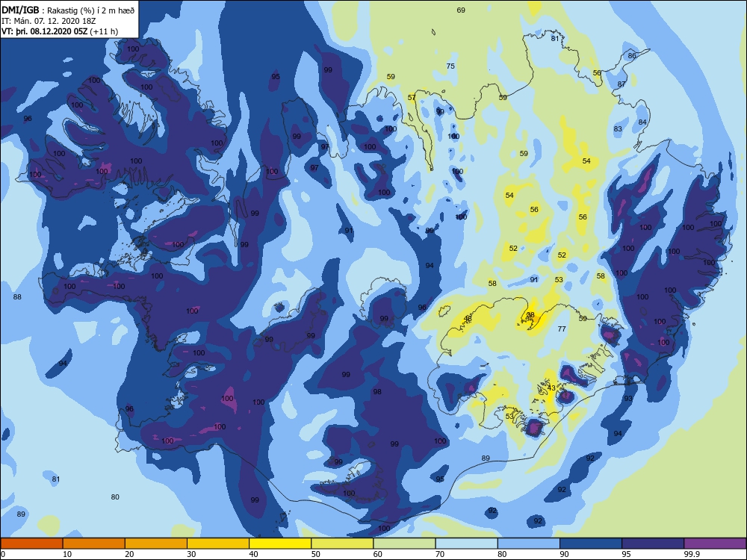The height and width of the screenshot is (560, 747).
Task: Click the title 'DMI/IGB : Rakastig (%) í 2 m hæð'
Action: 68,10
